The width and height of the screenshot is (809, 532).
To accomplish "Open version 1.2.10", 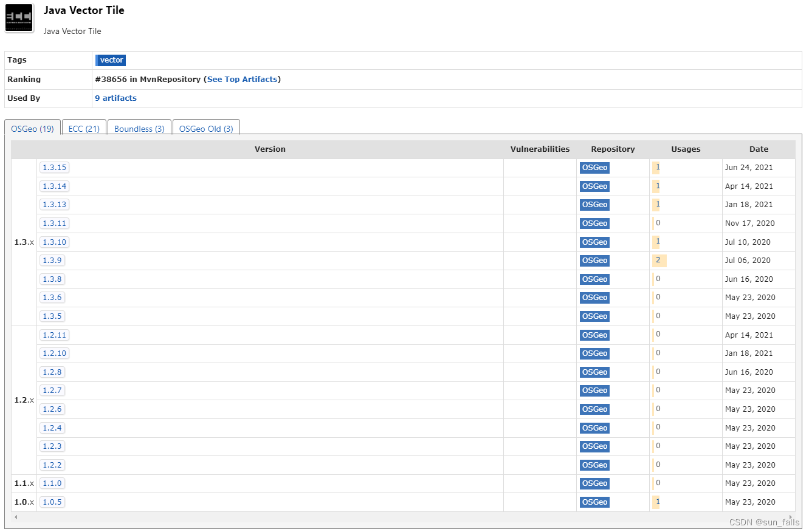I will pos(55,353).
